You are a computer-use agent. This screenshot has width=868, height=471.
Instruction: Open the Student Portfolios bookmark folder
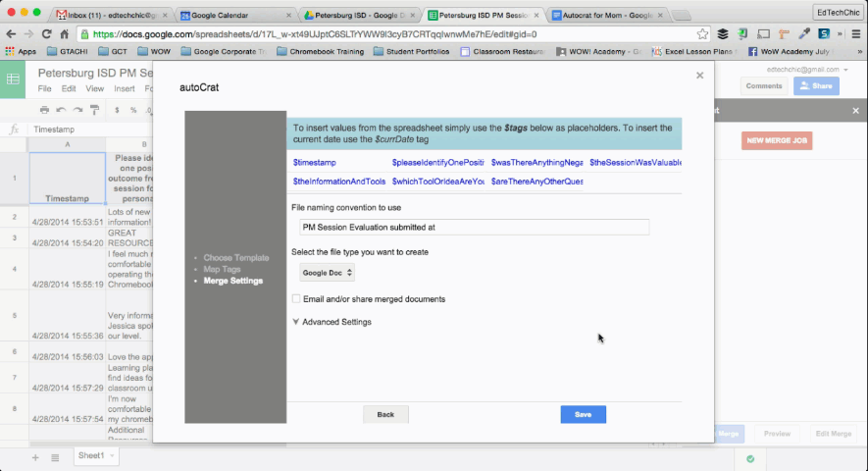412,52
